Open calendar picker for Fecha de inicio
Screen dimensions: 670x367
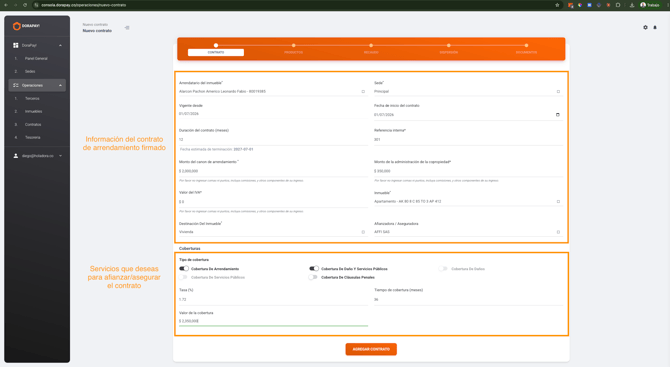coord(558,115)
